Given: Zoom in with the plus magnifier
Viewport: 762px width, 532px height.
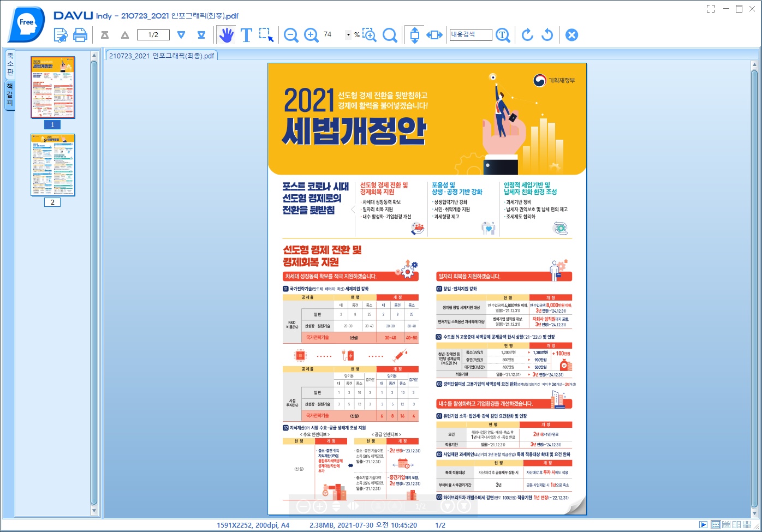Looking at the screenshot, I should pyautogui.click(x=311, y=35).
